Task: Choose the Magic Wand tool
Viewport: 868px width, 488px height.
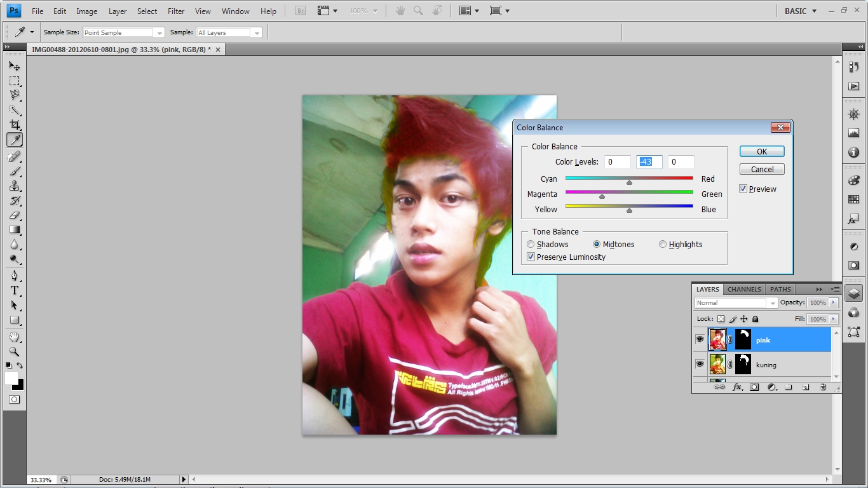Action: pos(14,110)
